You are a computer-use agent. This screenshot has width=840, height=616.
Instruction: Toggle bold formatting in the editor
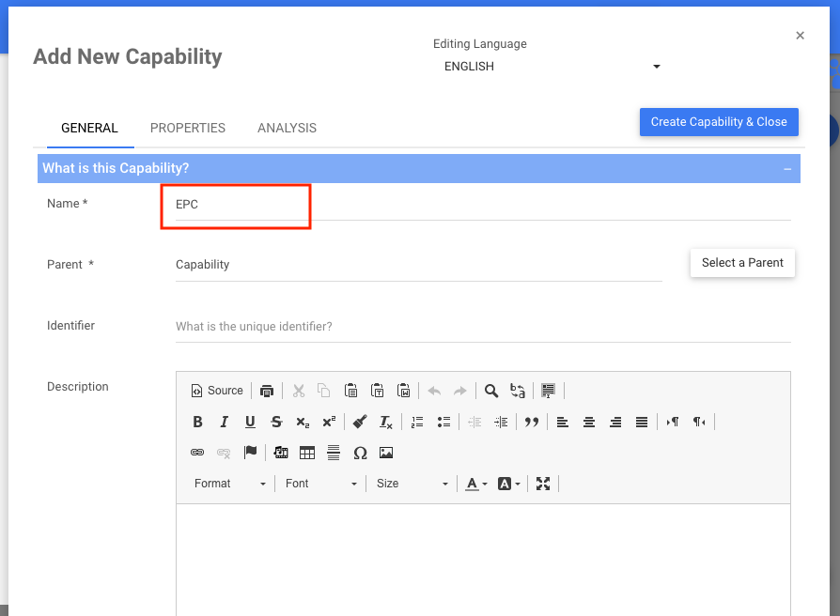point(197,422)
